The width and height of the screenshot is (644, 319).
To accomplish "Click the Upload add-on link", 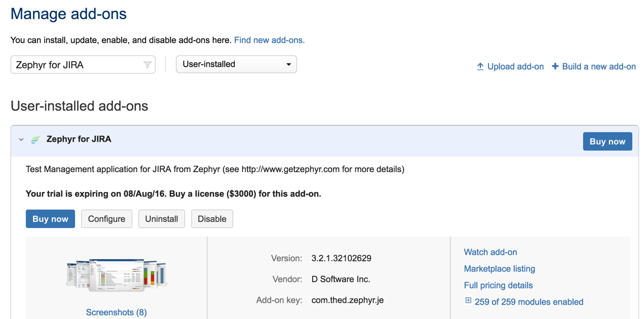I will click(515, 67).
